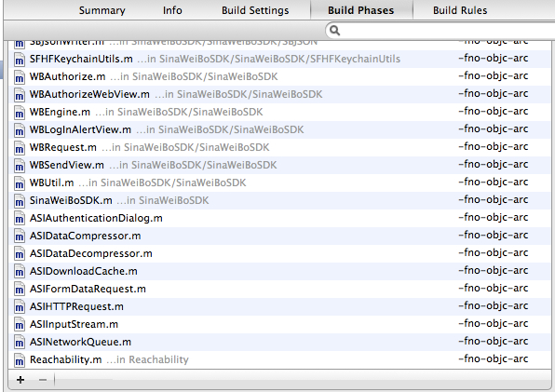Click file icon for ASIDownloadCache.m
The image size is (555, 392).
pos(20,272)
